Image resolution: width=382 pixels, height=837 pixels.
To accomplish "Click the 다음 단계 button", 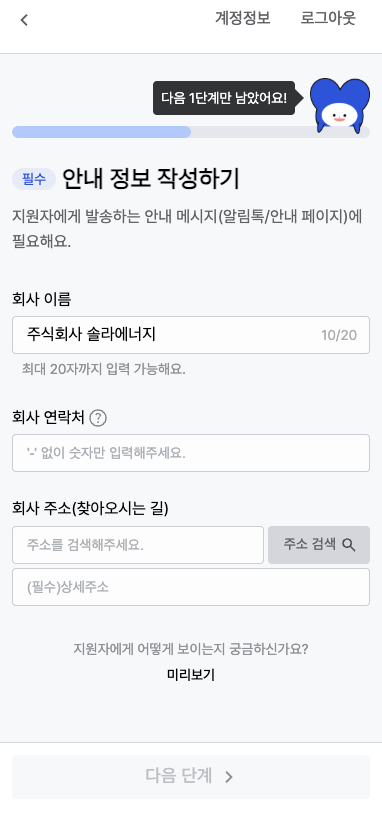I will [191, 777].
